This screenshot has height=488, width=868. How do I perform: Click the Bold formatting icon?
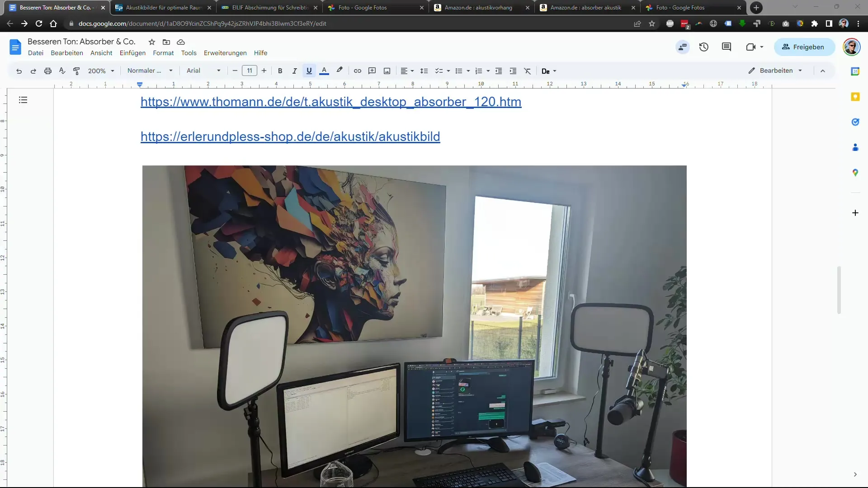(x=279, y=71)
